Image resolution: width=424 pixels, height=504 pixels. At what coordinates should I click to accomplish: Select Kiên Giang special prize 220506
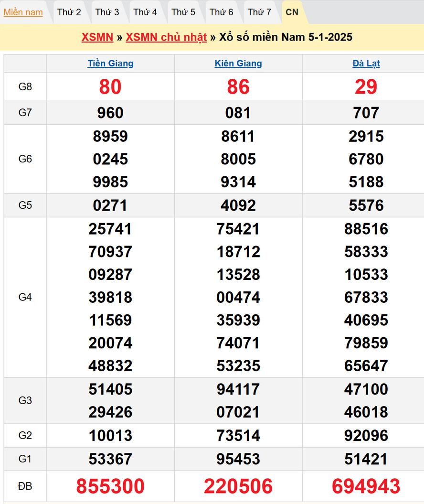[238, 486]
